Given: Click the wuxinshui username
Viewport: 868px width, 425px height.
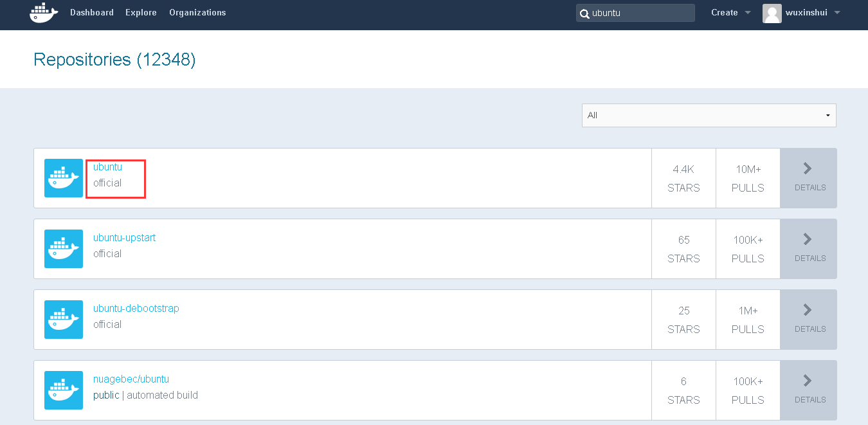Looking at the screenshot, I should (806, 12).
